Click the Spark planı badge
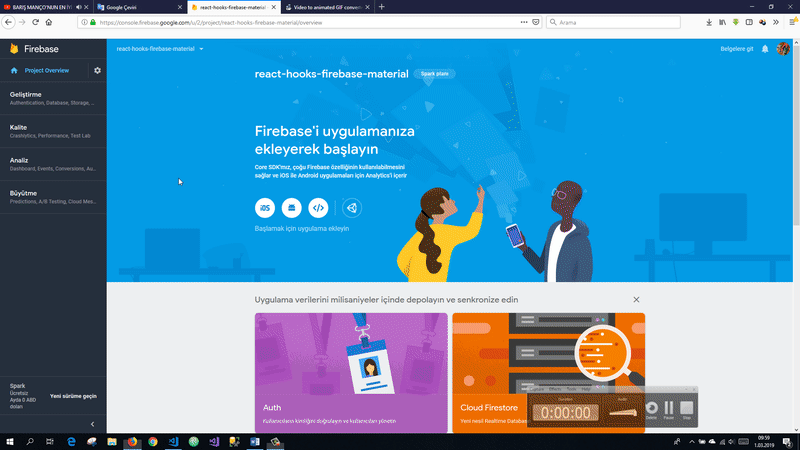The image size is (800, 450). click(x=435, y=73)
